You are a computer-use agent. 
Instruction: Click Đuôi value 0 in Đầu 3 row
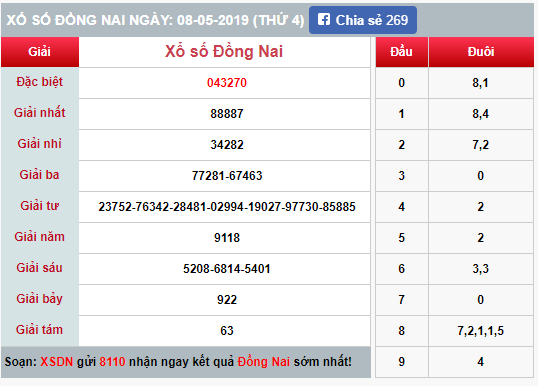pyautogui.click(x=481, y=176)
